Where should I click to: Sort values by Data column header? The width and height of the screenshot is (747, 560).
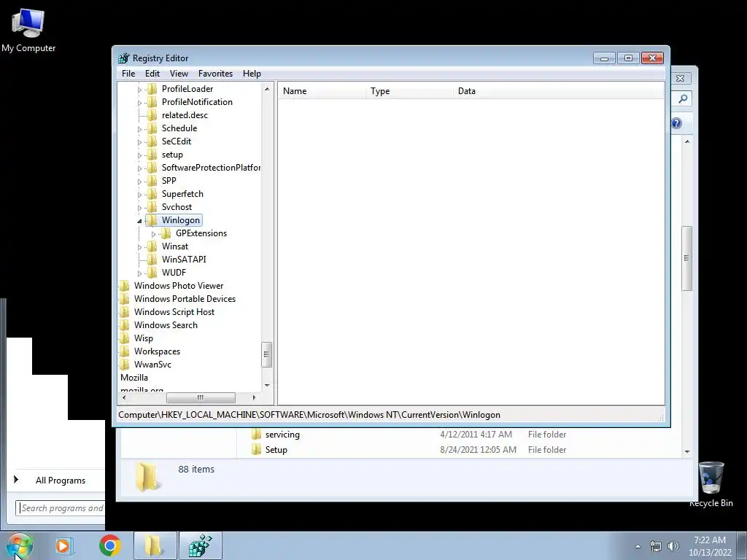(x=558, y=91)
